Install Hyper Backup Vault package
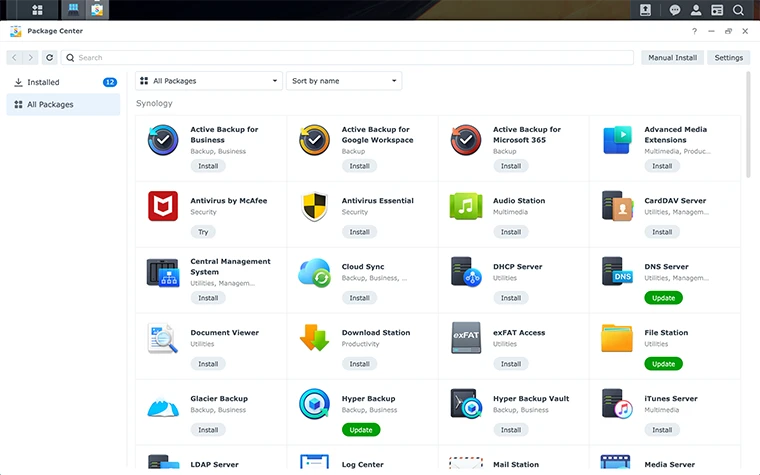 511,430
